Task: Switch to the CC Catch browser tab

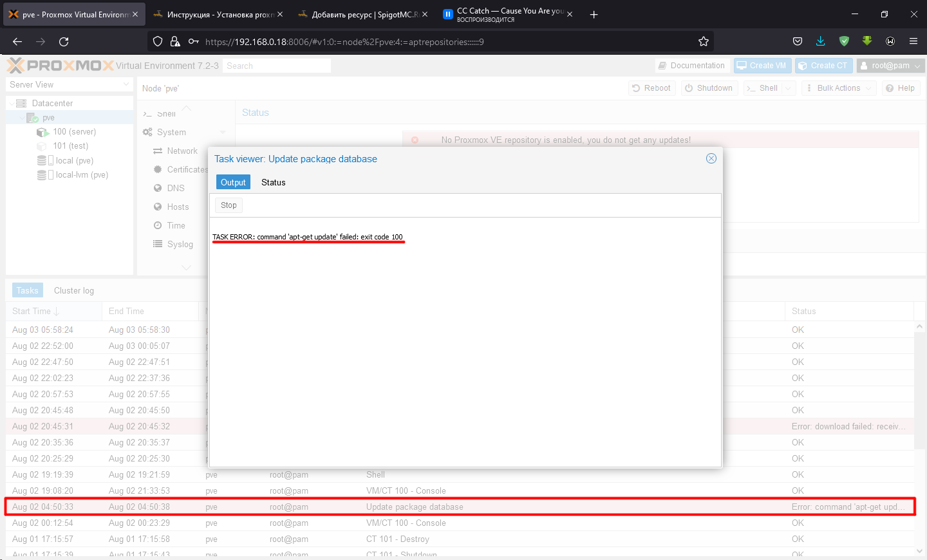Action: (x=509, y=14)
